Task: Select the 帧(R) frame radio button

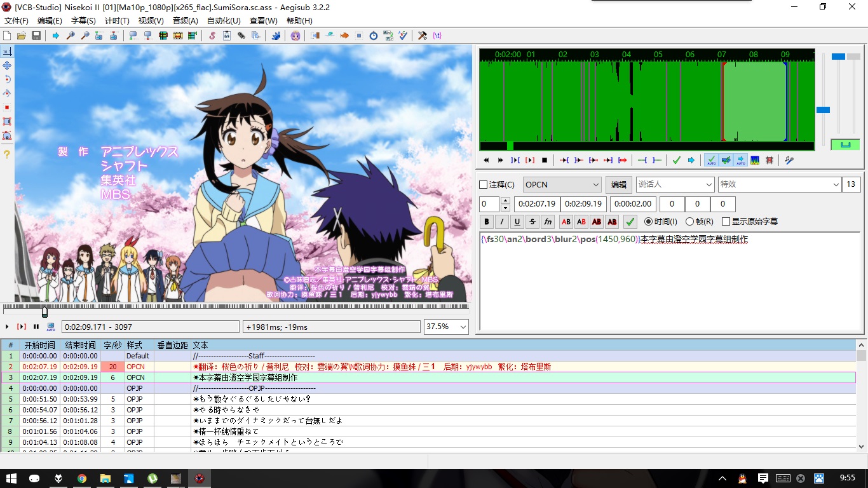Action: pyautogui.click(x=689, y=222)
